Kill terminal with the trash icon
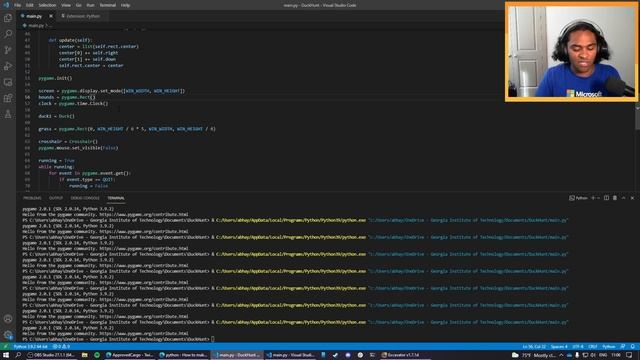Screen dimensions: 640x360 [x=615, y=198]
